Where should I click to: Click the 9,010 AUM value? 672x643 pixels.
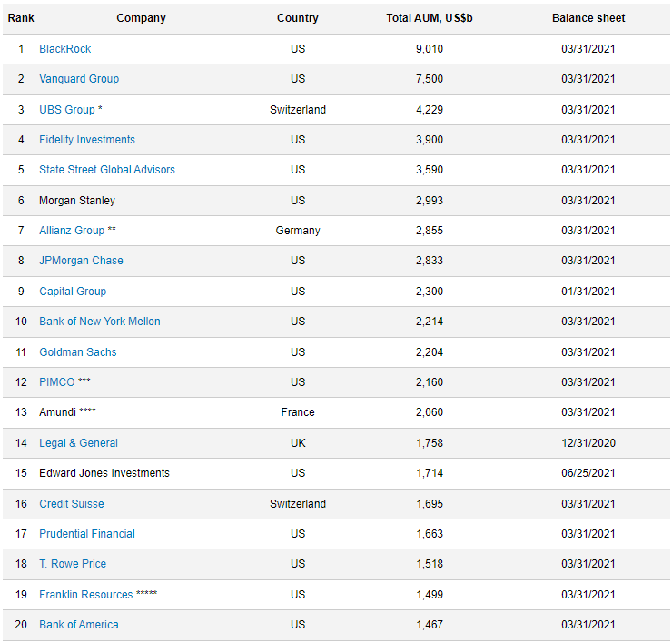[x=430, y=49]
